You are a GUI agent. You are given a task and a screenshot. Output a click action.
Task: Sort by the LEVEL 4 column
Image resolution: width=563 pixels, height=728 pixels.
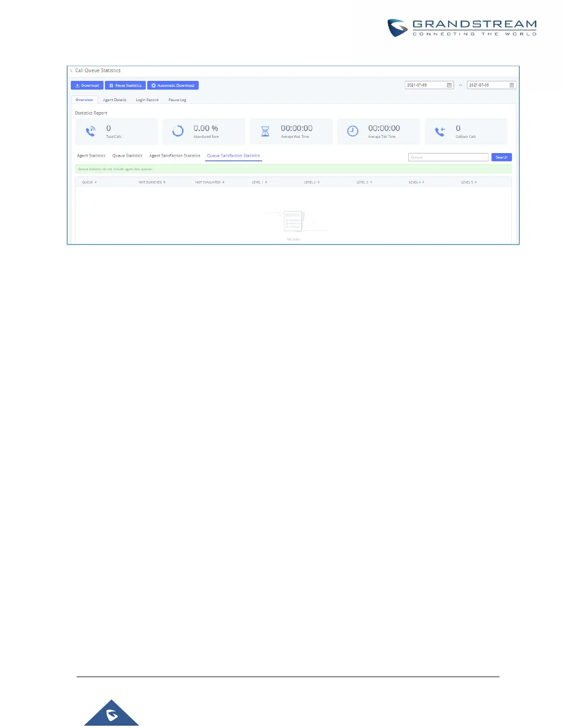[417, 182]
